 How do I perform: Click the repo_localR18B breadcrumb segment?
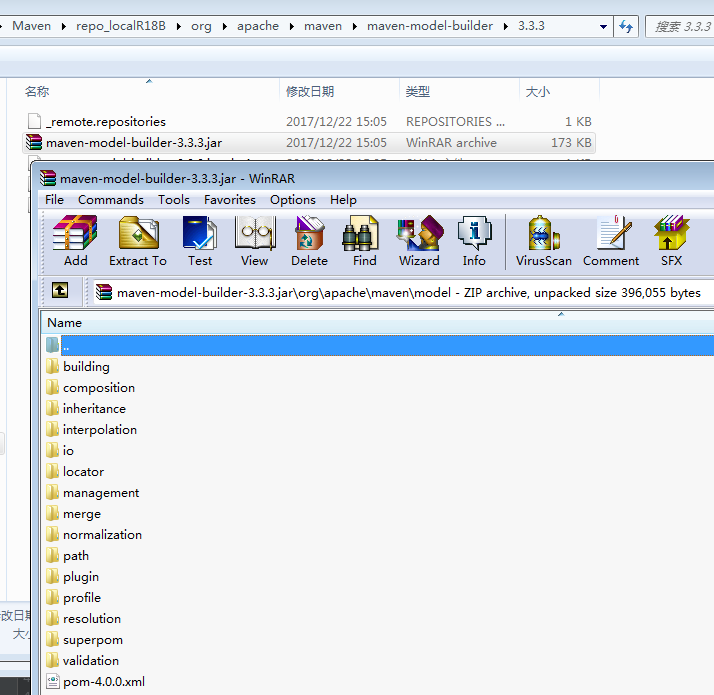click(x=121, y=26)
